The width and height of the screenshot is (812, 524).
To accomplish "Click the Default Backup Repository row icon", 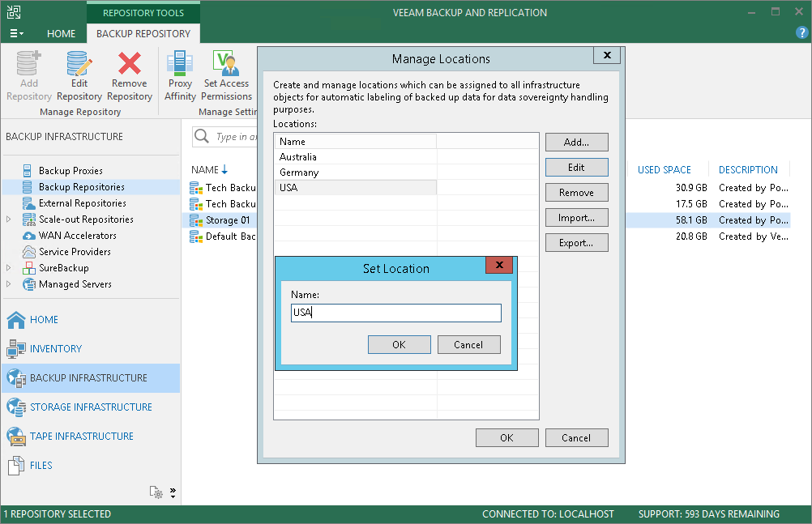I will tap(196, 236).
